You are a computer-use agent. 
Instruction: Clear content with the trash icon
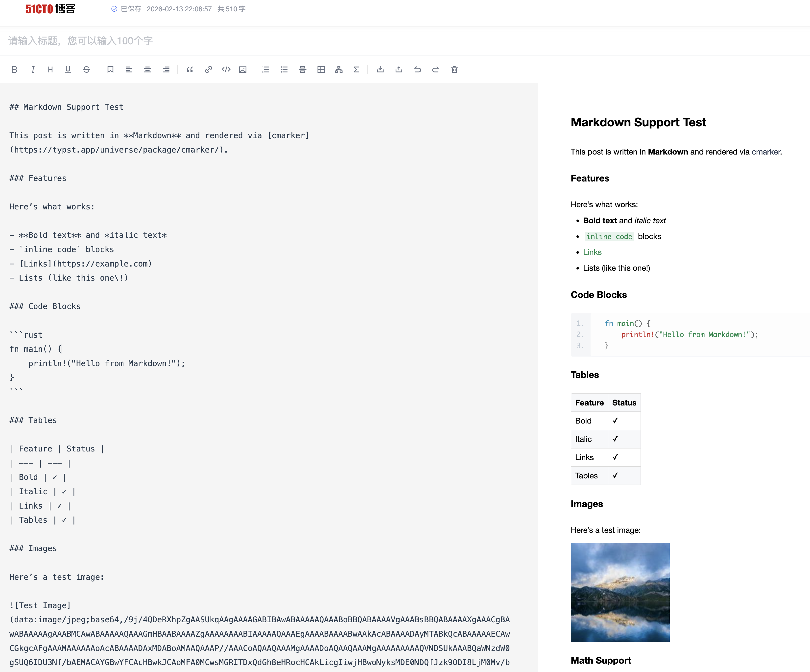coord(454,69)
